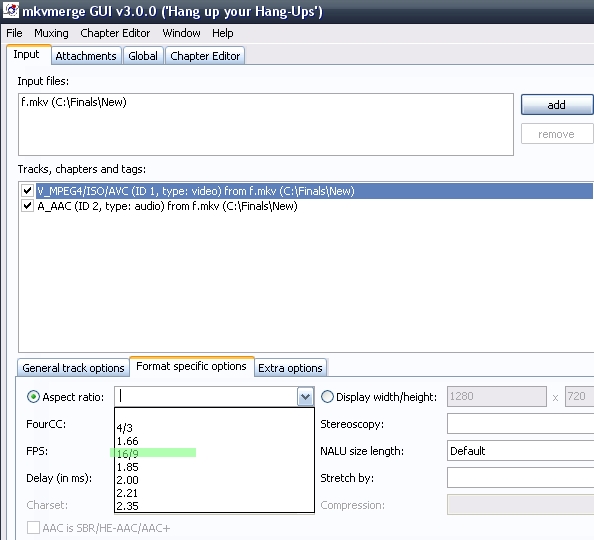Choose 16/9 from the aspect ratio list
Image resolution: width=594 pixels, height=540 pixels.
click(x=214, y=454)
